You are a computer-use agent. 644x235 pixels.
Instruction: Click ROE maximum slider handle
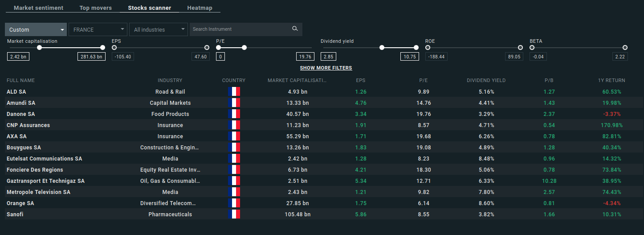tap(520, 47)
